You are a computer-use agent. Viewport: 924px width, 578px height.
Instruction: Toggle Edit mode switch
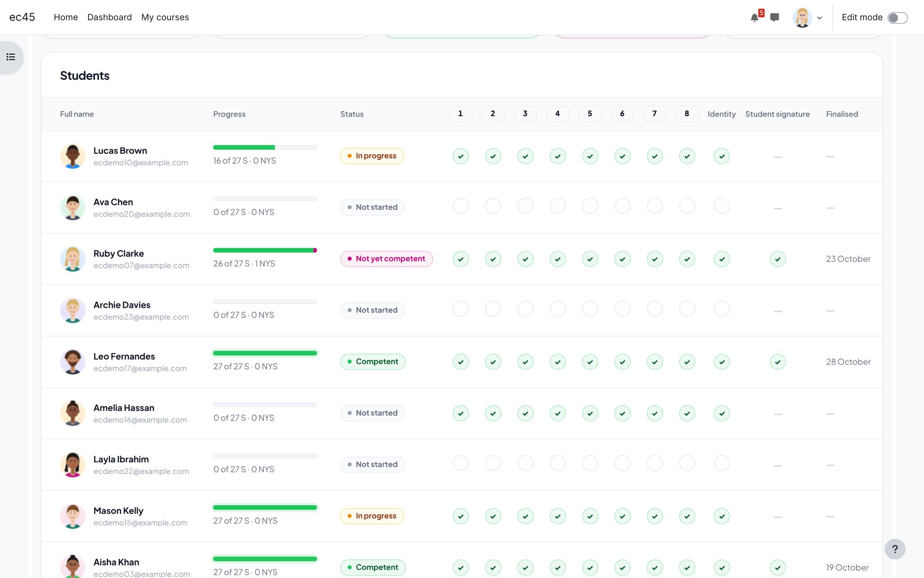coord(898,18)
